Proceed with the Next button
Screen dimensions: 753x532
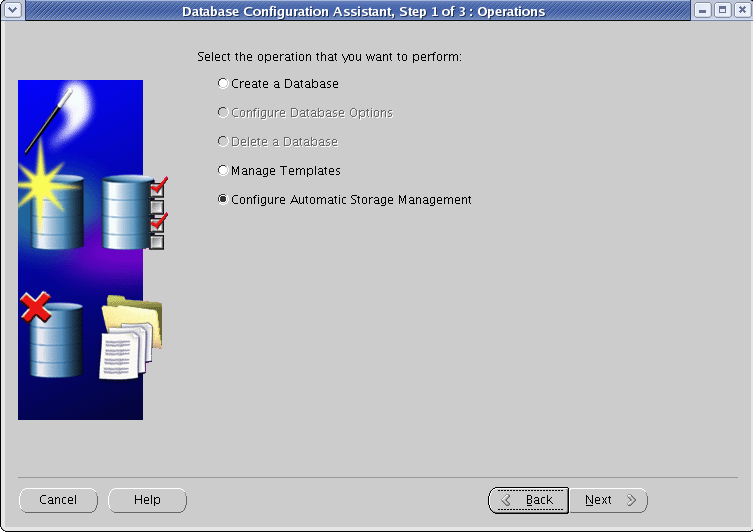[609, 500]
